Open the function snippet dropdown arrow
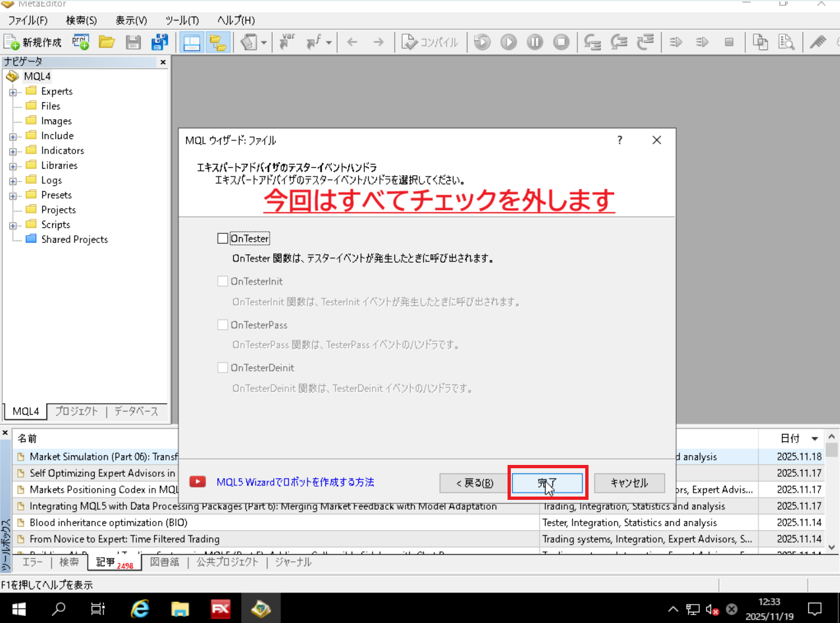 [x=327, y=41]
